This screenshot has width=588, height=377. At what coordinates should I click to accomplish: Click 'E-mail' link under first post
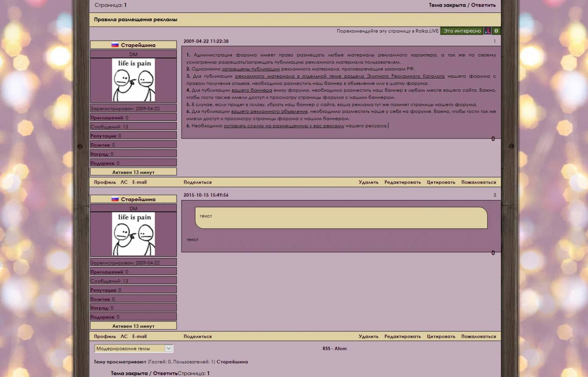139,182
